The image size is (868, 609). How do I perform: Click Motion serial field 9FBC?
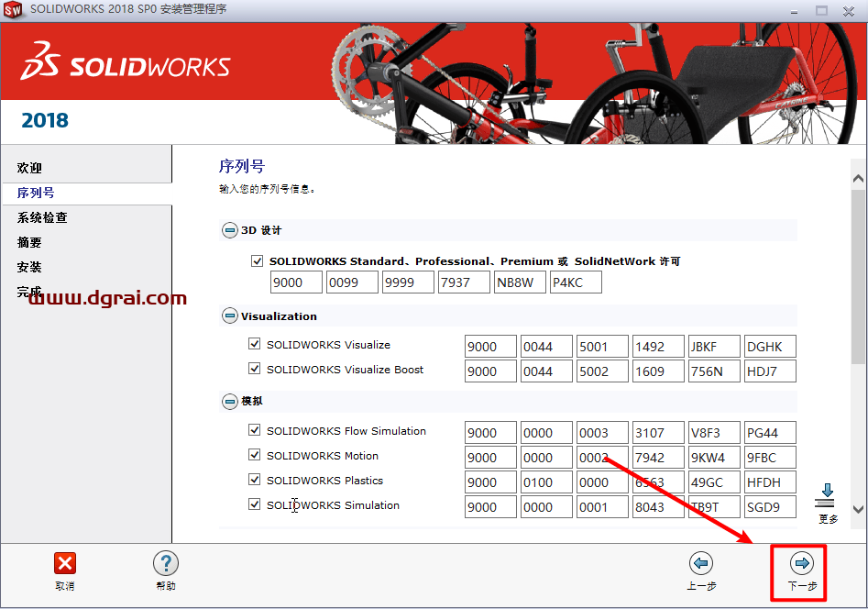coord(770,458)
